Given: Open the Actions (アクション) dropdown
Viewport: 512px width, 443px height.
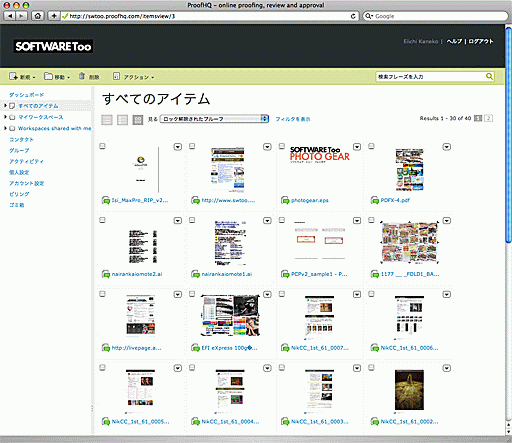Looking at the screenshot, I should [x=133, y=77].
